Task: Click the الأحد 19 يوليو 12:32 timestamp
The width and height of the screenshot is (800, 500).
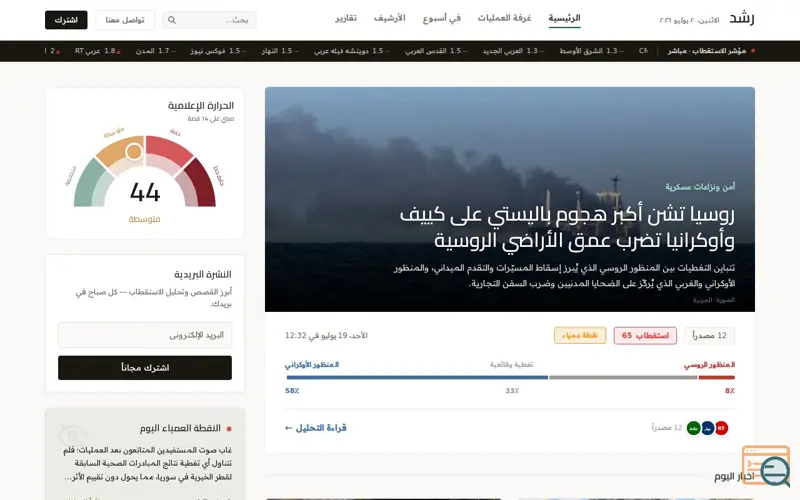Action: pos(326,335)
